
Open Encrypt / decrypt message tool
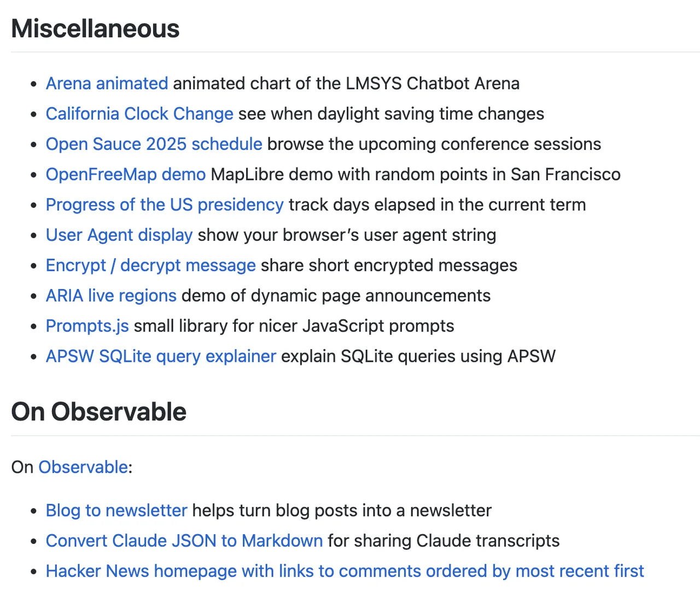(x=150, y=265)
